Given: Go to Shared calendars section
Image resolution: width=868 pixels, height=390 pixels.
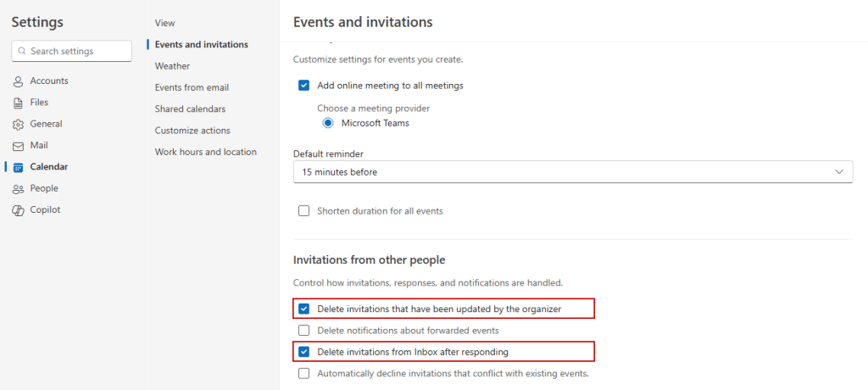Looking at the screenshot, I should (x=190, y=109).
